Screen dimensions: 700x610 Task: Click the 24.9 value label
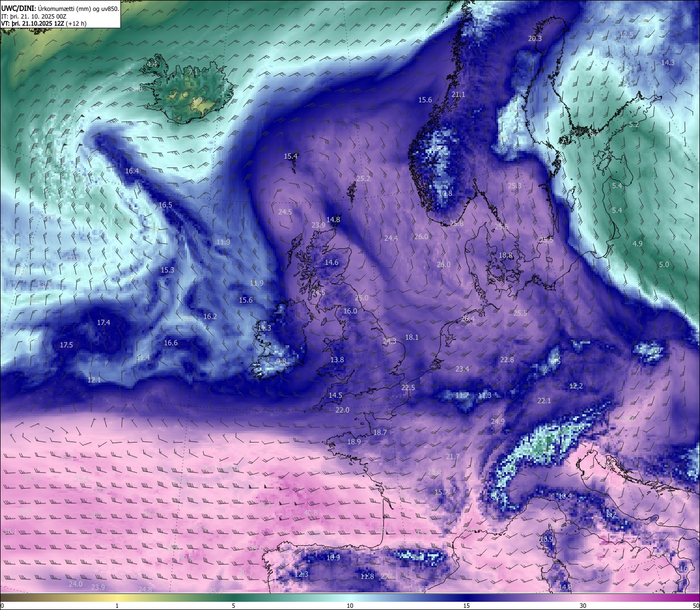pos(498,422)
